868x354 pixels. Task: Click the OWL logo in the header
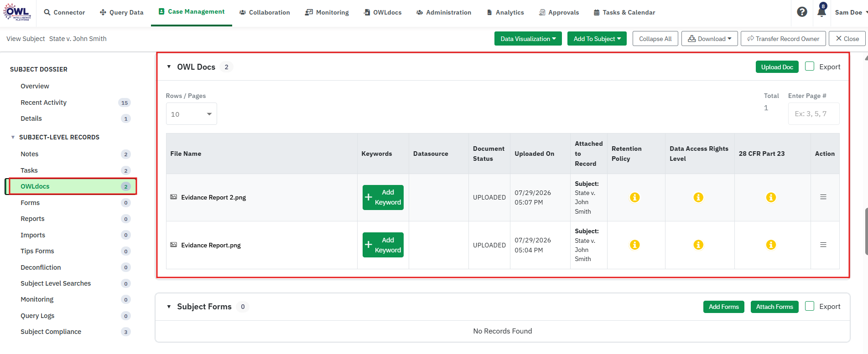[17, 12]
